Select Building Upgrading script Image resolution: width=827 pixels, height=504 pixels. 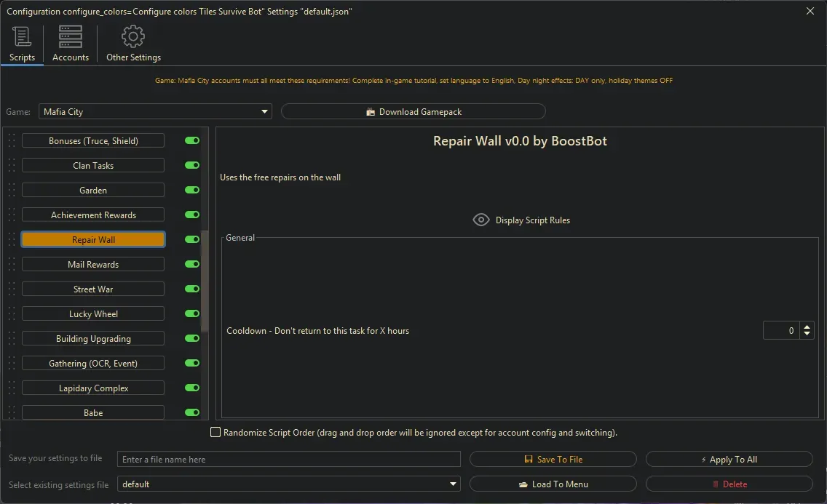[x=93, y=339]
